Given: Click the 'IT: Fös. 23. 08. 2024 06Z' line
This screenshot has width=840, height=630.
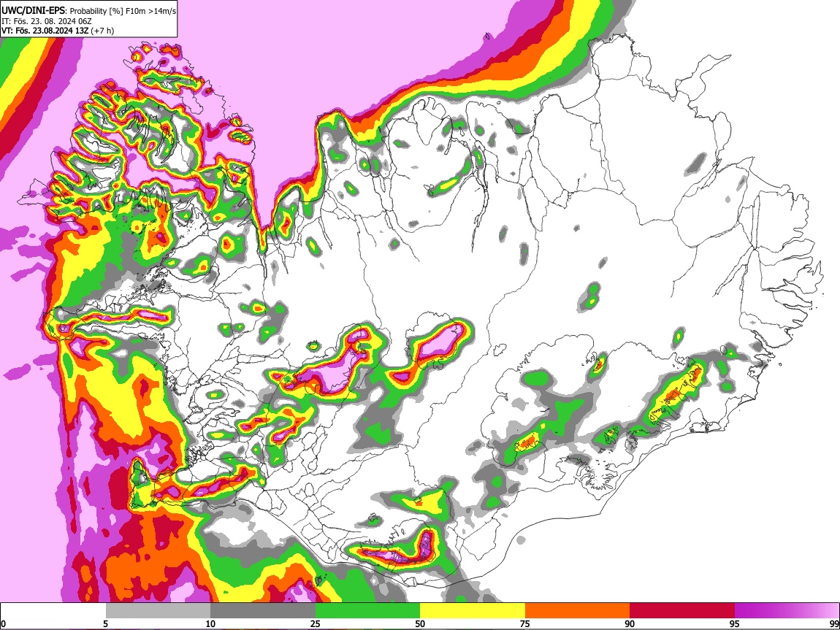Looking at the screenshot, I should point(47,21).
